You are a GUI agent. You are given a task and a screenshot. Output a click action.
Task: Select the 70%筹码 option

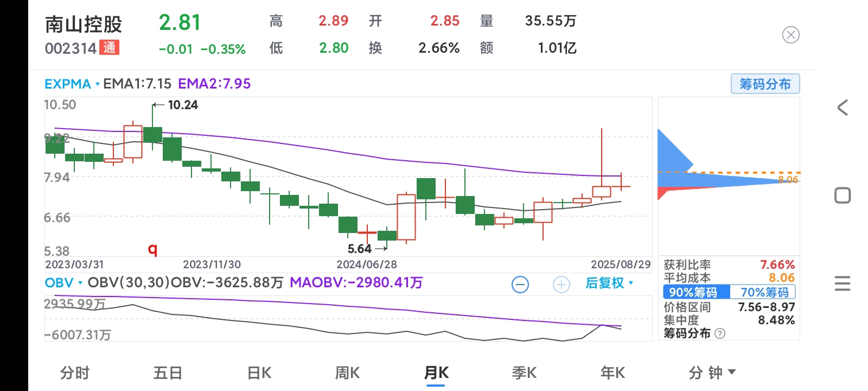coord(763,292)
